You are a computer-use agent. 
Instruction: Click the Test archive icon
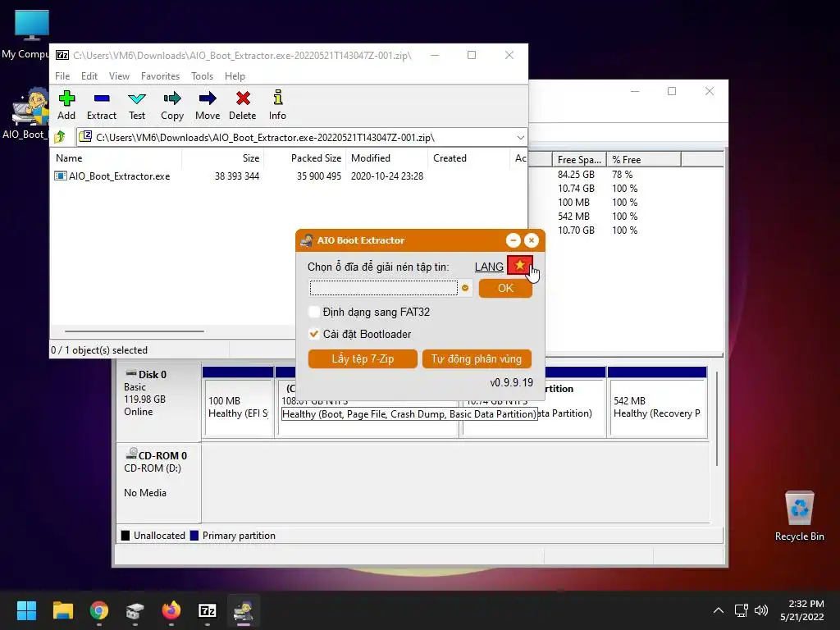[137, 105]
